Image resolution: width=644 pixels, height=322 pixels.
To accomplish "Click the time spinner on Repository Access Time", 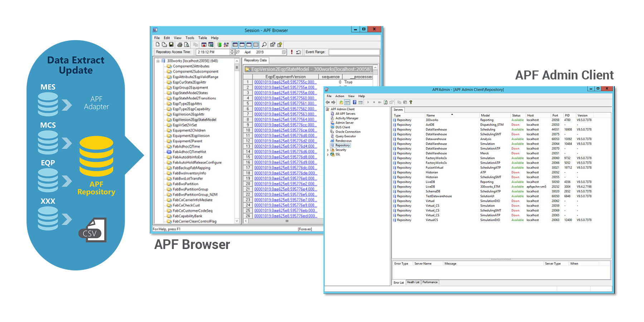I will pyautogui.click(x=232, y=52).
